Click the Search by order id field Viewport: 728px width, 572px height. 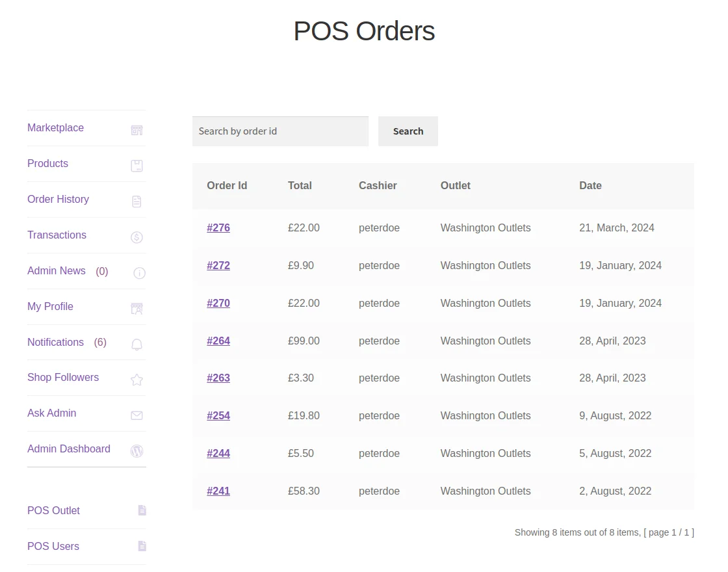coord(280,131)
